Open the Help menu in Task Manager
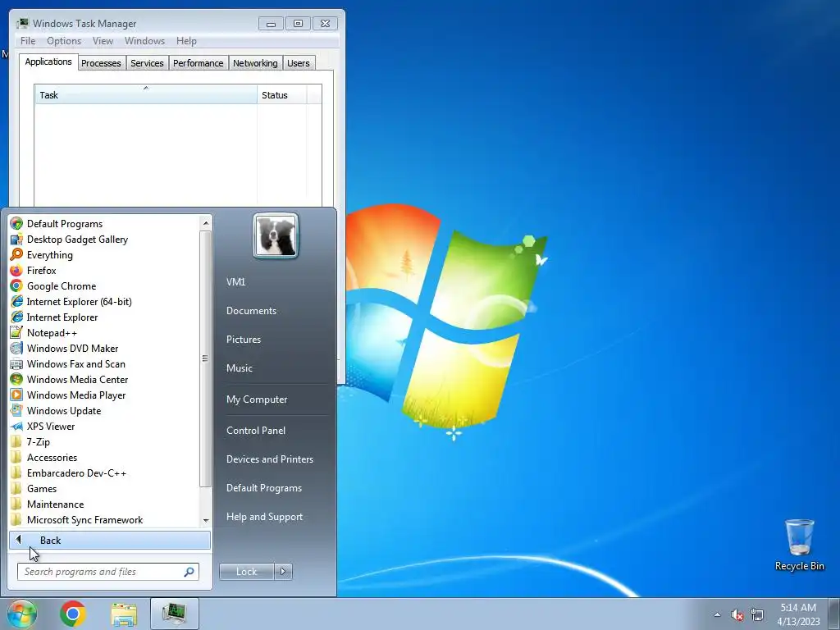 point(186,41)
